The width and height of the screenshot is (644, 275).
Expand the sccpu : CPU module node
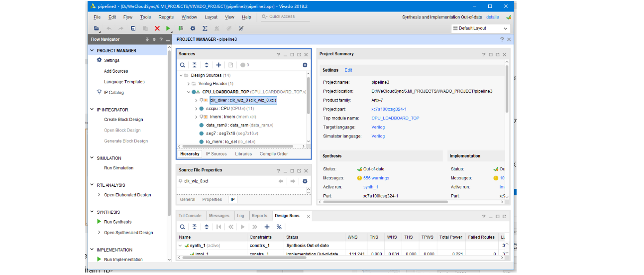point(196,108)
